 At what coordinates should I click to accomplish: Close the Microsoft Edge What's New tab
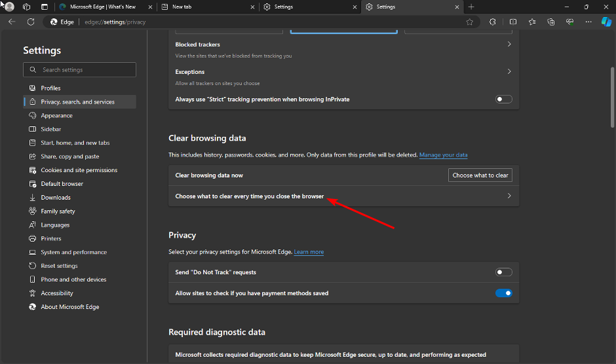150,7
